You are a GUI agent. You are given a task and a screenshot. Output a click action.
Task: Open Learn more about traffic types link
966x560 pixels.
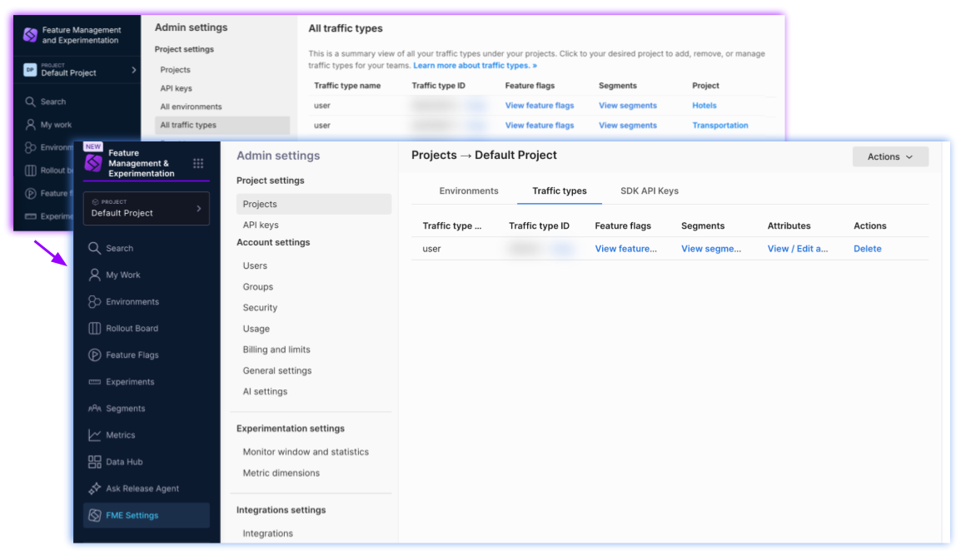[x=475, y=65]
